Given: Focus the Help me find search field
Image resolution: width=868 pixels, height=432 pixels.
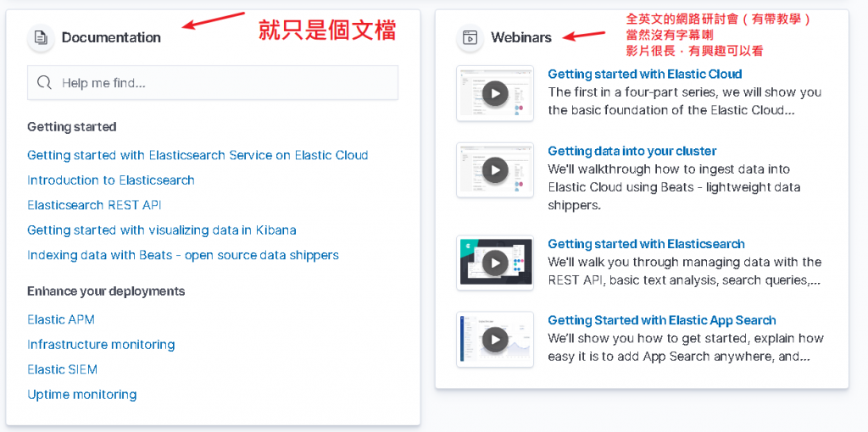Looking at the screenshot, I should tap(213, 83).
